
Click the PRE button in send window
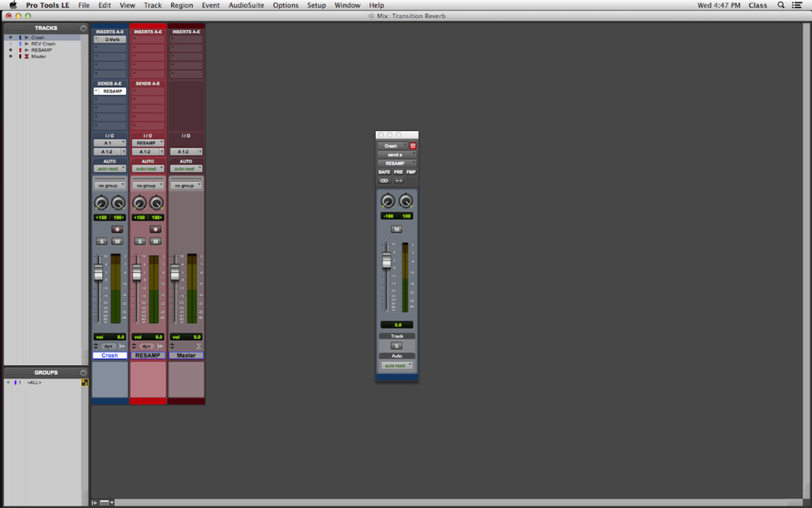pos(398,171)
